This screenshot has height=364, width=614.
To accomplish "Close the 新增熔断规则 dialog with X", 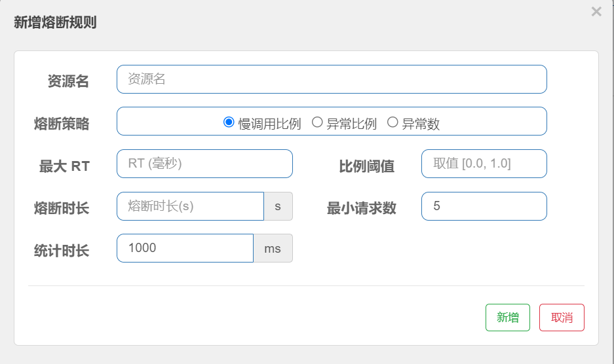I will [596, 12].
